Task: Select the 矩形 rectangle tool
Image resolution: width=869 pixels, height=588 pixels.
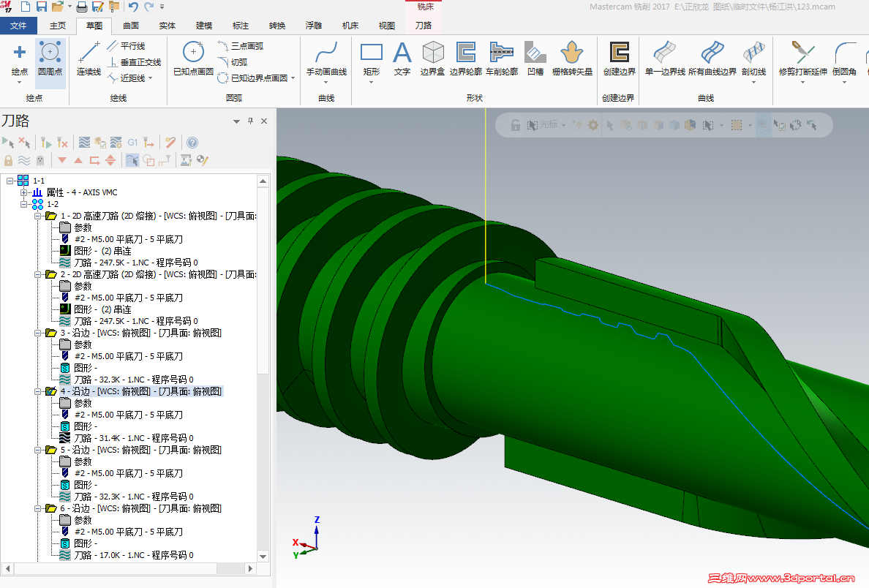Action: pyautogui.click(x=372, y=59)
